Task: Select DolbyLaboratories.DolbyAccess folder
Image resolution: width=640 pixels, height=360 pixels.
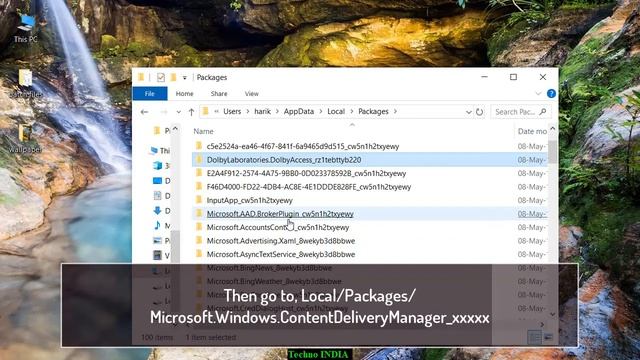Action: [369, 160]
